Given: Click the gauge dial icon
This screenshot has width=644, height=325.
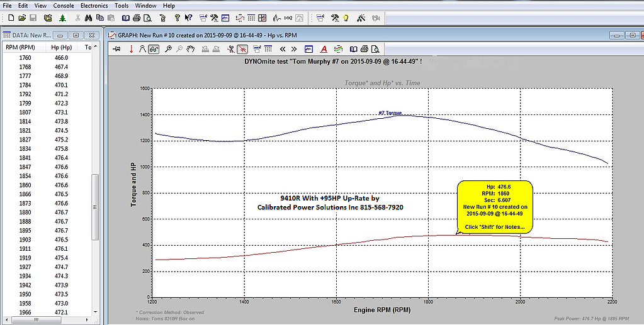Looking at the screenshot, I should pos(299,18).
